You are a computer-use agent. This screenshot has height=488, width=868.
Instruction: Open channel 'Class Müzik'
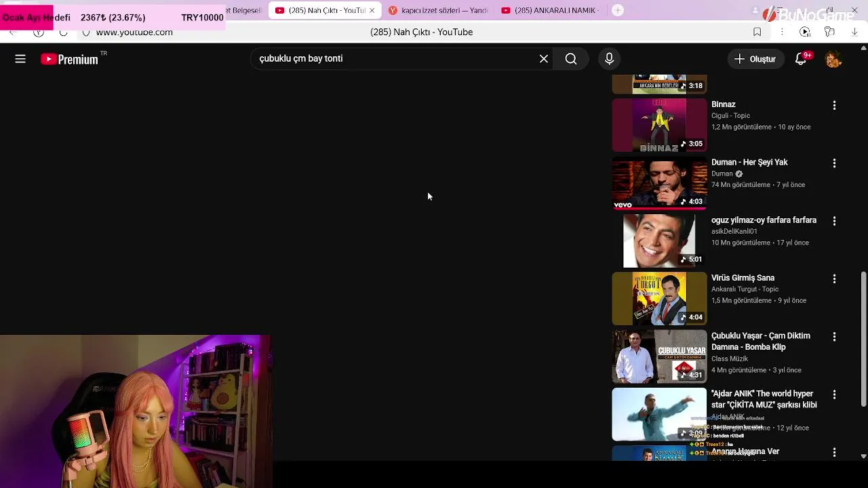click(730, 359)
